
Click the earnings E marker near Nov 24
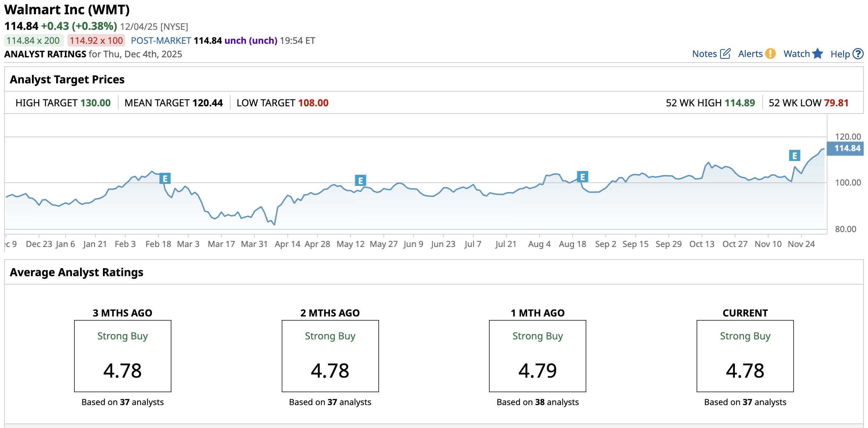tap(795, 156)
